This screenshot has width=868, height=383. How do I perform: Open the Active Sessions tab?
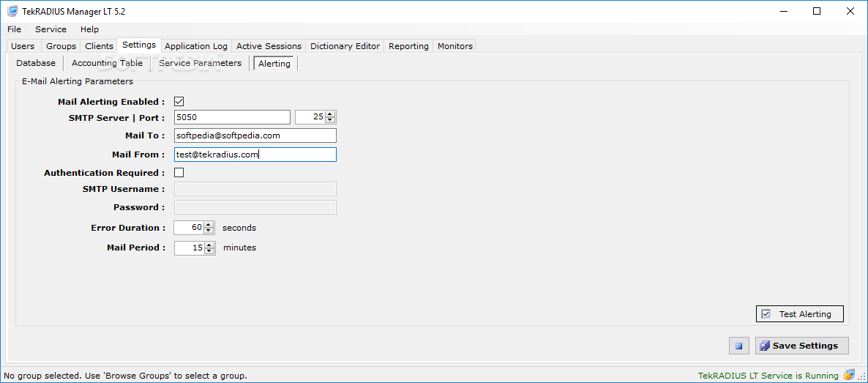269,46
